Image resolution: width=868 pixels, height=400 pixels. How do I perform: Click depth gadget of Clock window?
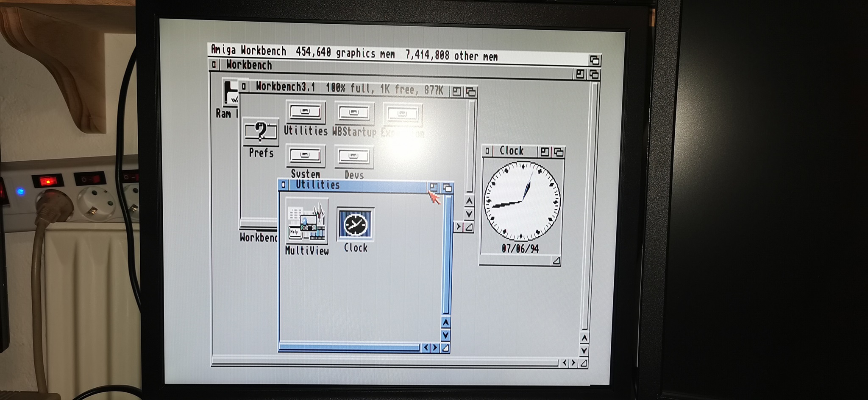tap(559, 152)
